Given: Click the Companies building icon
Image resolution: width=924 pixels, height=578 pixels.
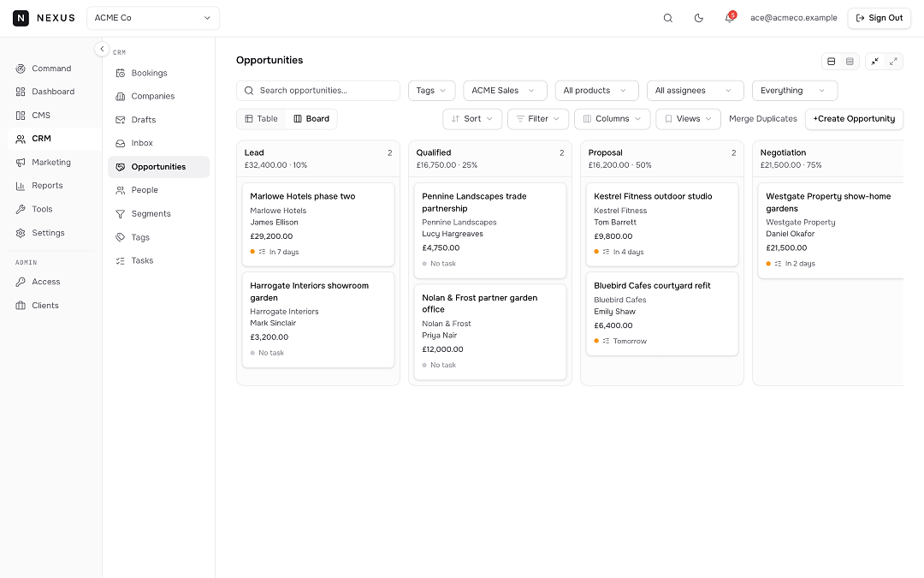Looking at the screenshot, I should (x=121, y=96).
